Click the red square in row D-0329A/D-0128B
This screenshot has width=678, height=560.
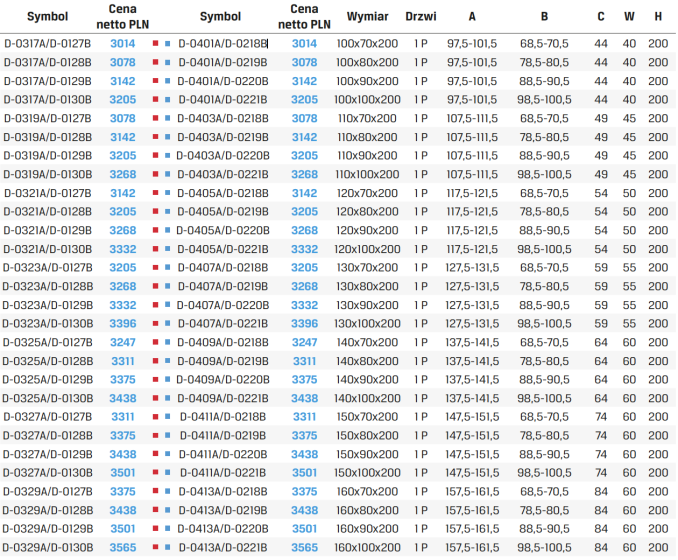tap(156, 510)
